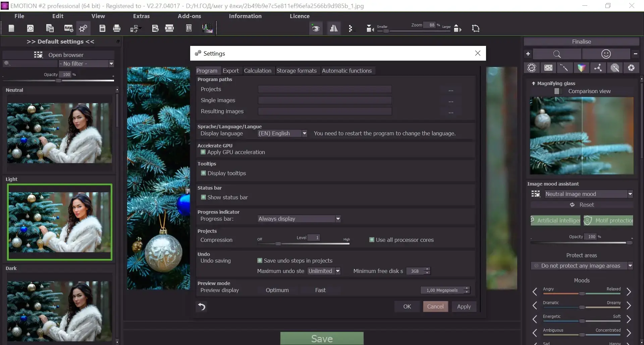Click the Compression level slider
Screen dimensions: 644x345
point(303,244)
